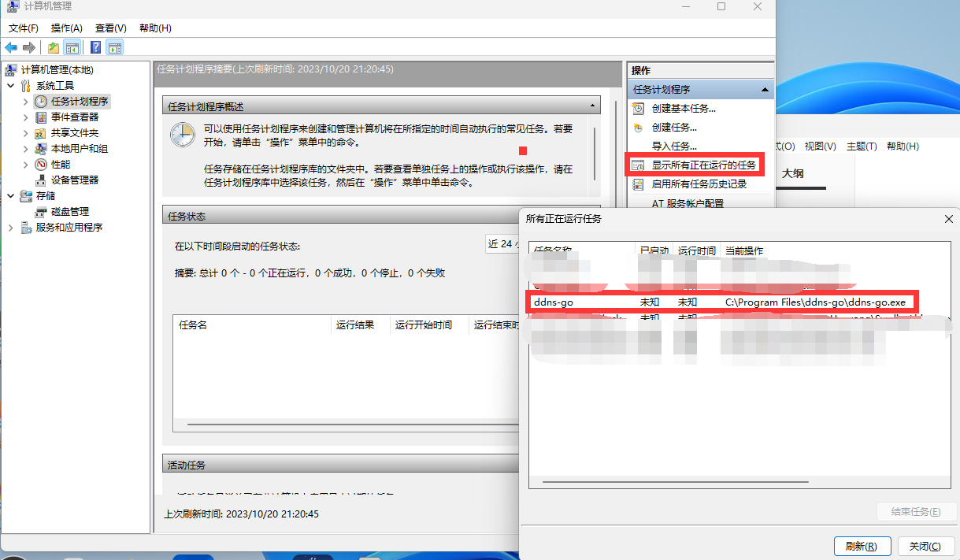The image size is (960, 560).
Task: Click the 当前操作 column header
Action: (744, 251)
